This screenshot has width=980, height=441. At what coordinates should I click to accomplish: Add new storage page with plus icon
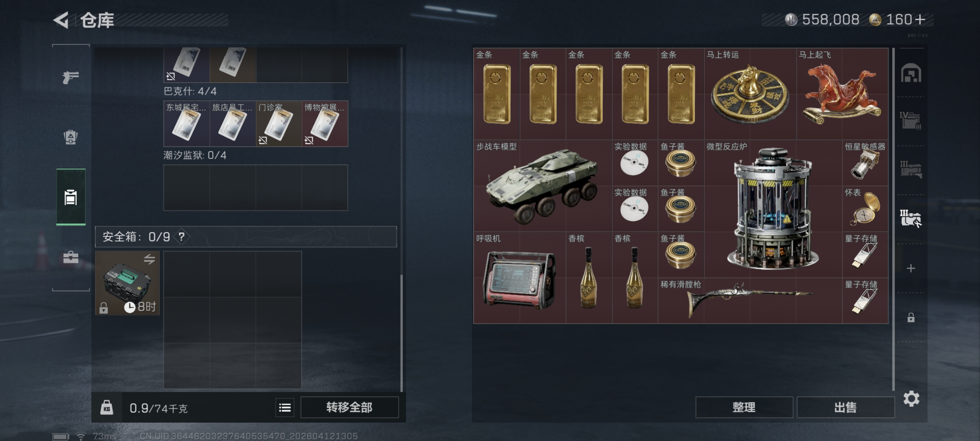[911, 269]
